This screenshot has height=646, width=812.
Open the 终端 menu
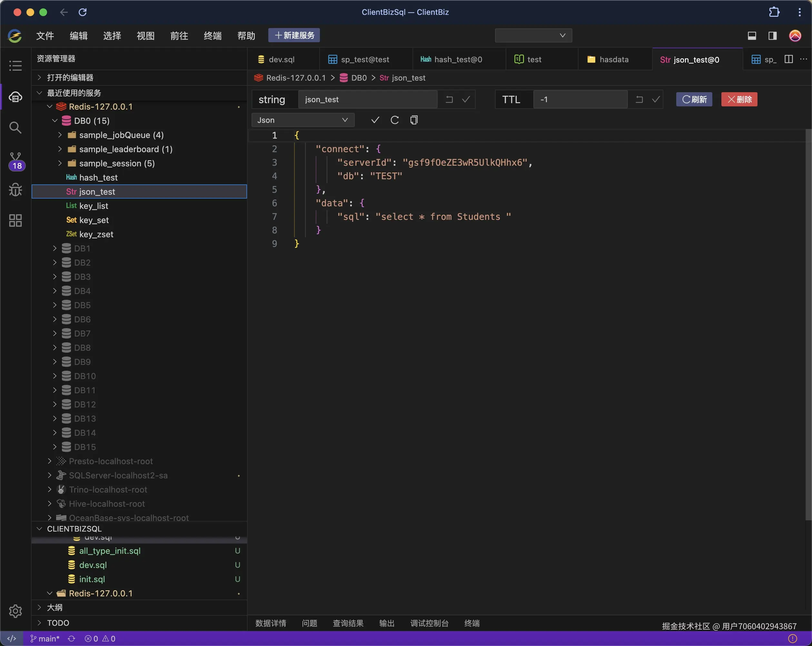[213, 36]
